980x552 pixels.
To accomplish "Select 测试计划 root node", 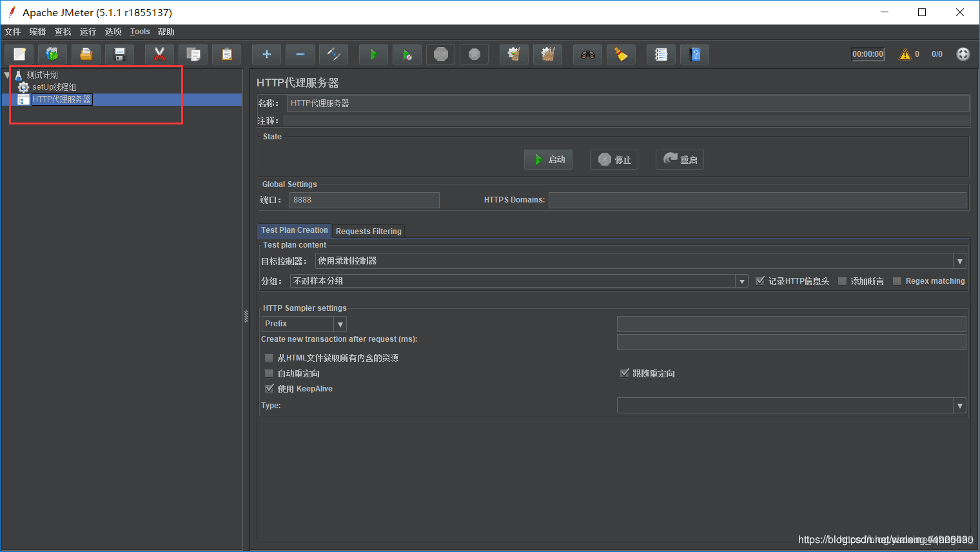I will tap(43, 75).
